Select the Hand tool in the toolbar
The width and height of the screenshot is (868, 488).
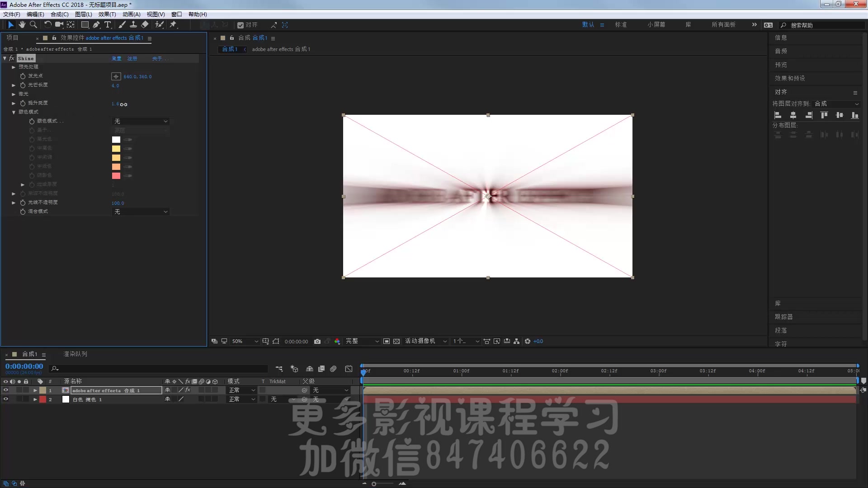22,24
